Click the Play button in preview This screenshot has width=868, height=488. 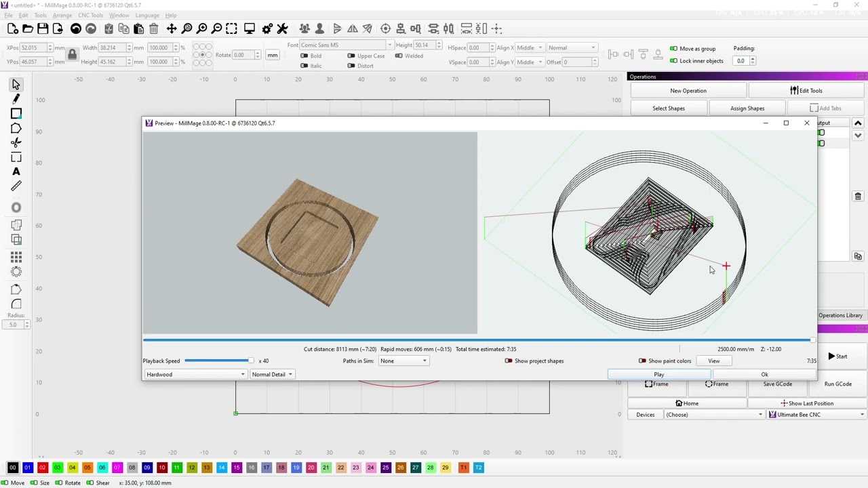659,375
